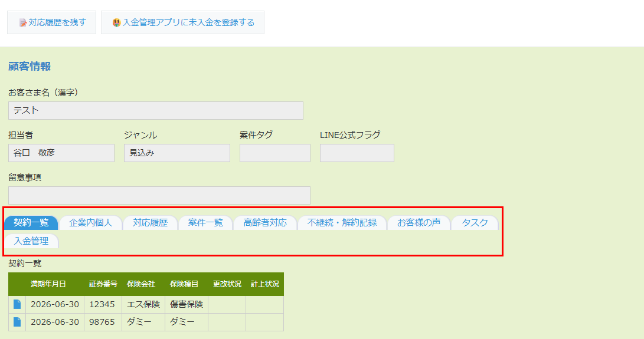
Task: Click the empty 留意事項 field
Action: tap(159, 195)
